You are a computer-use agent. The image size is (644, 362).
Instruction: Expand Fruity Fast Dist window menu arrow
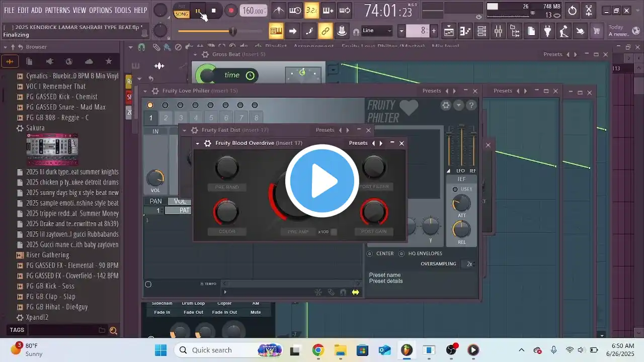184,130
